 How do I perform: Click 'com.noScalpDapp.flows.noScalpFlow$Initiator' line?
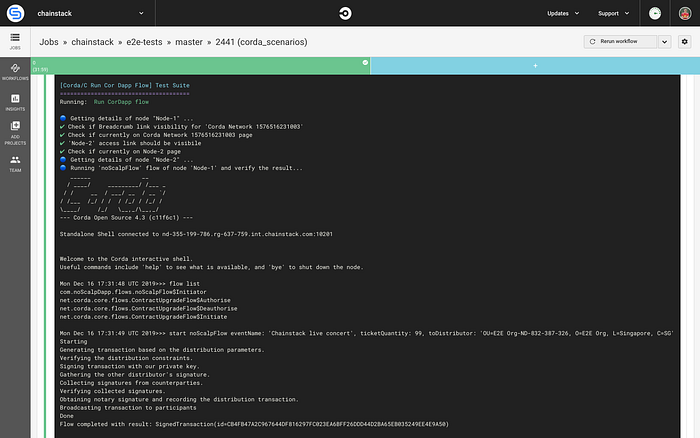[x=133, y=292]
